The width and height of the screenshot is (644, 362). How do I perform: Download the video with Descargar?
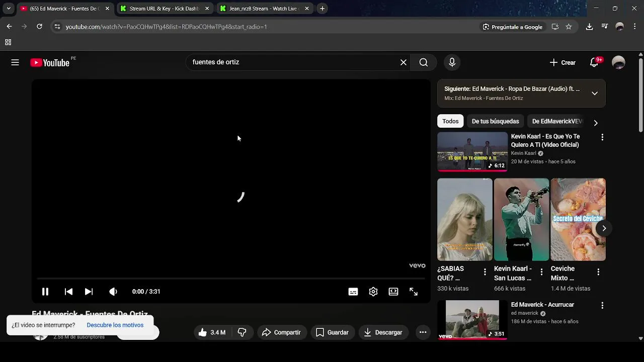pyautogui.click(x=383, y=332)
